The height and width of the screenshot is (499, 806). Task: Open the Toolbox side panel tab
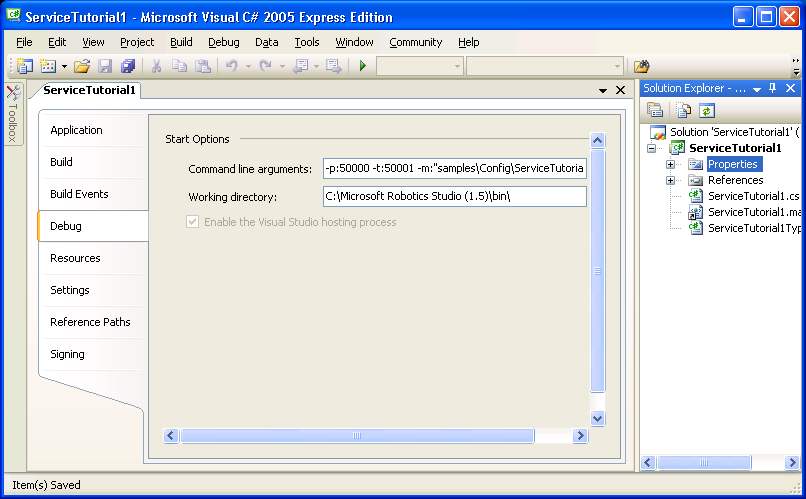[13, 114]
